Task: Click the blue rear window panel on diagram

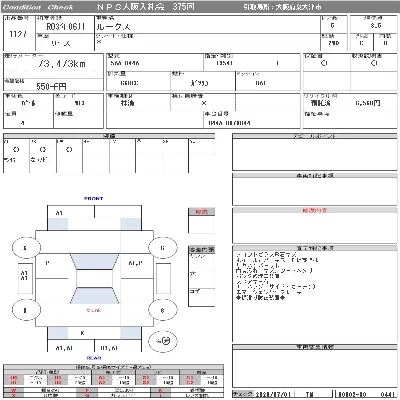Action: coord(95,295)
